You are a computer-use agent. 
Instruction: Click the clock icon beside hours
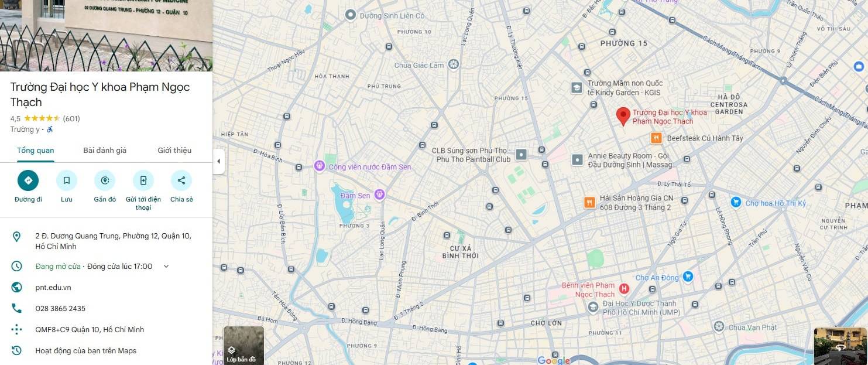16,267
